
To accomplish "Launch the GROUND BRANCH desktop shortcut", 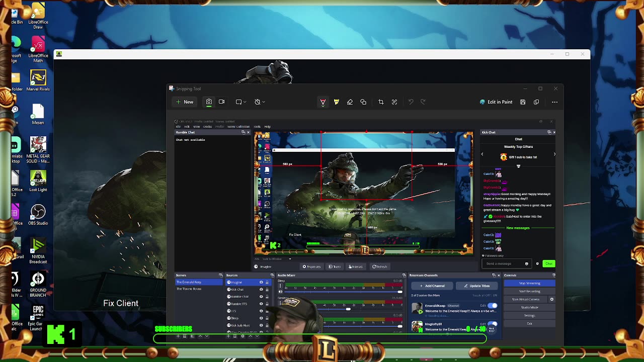I will pos(38,285).
